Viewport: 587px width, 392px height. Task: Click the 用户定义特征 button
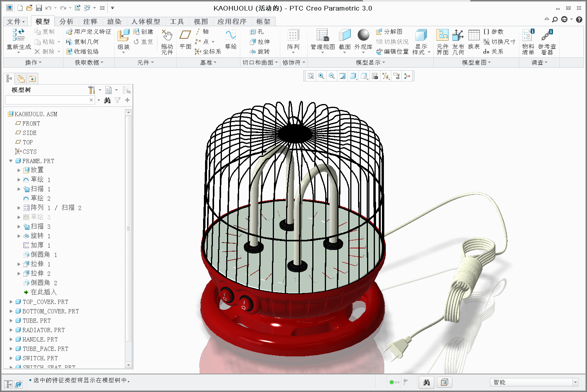click(x=88, y=32)
